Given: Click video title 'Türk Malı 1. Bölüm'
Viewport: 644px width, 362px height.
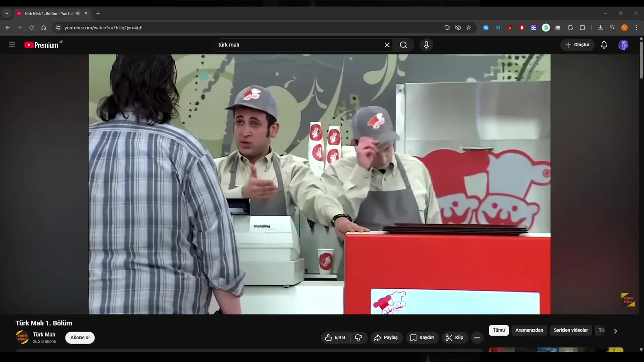Looking at the screenshot, I should click(x=44, y=323).
